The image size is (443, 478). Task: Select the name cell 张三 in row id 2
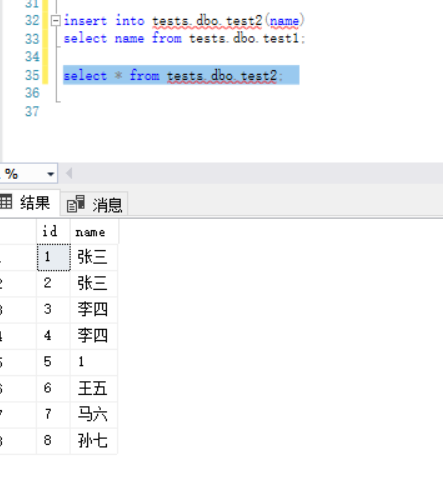point(94,283)
